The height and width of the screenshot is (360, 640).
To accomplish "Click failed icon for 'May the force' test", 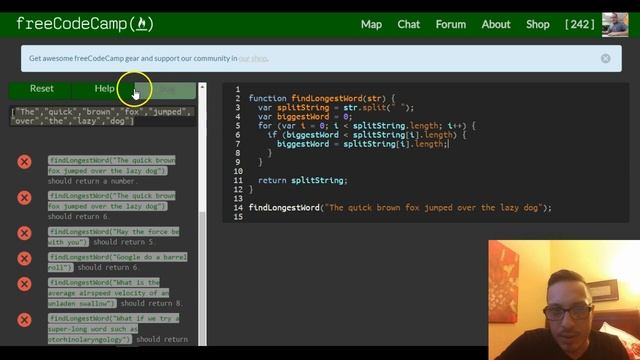I will 24,233.
